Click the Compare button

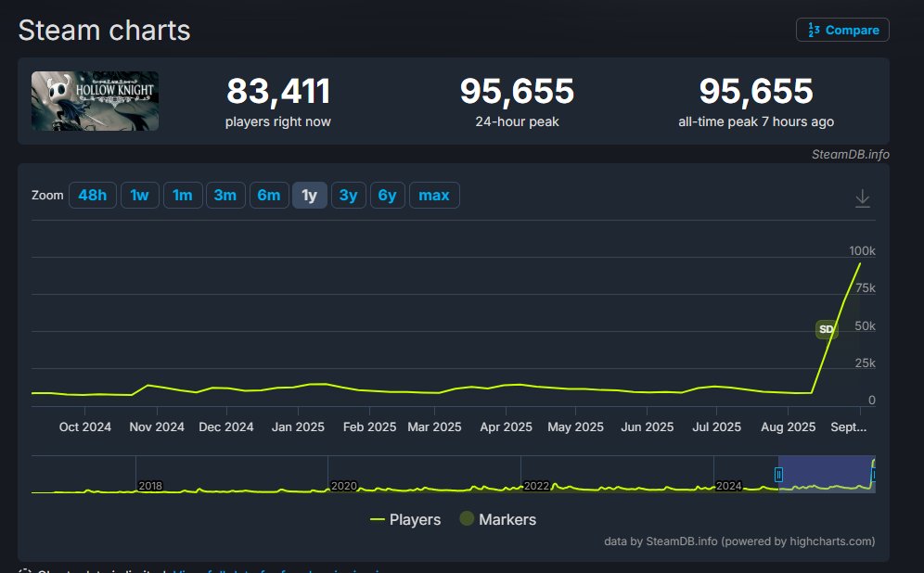coord(842,30)
